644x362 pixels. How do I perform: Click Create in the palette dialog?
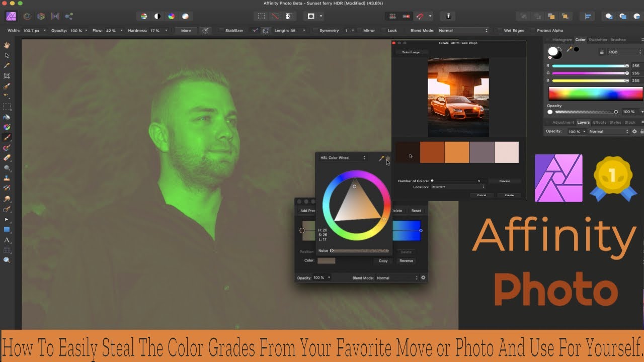point(509,195)
